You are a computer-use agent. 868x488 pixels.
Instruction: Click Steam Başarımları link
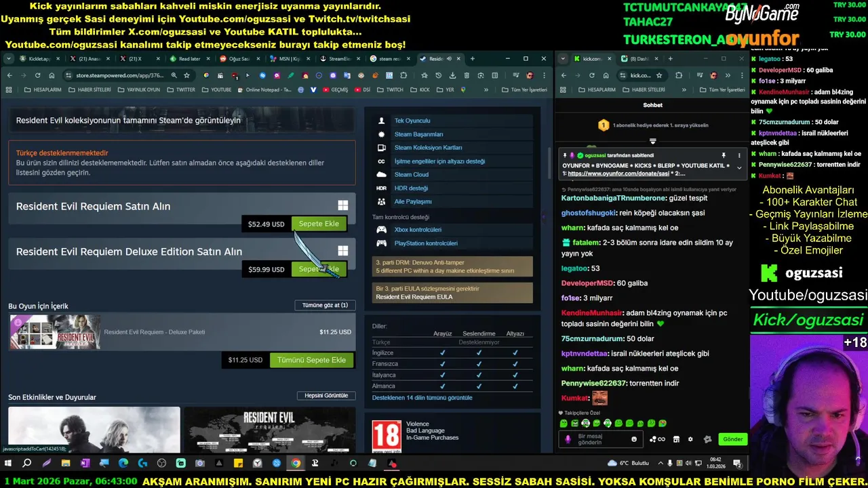(418, 134)
